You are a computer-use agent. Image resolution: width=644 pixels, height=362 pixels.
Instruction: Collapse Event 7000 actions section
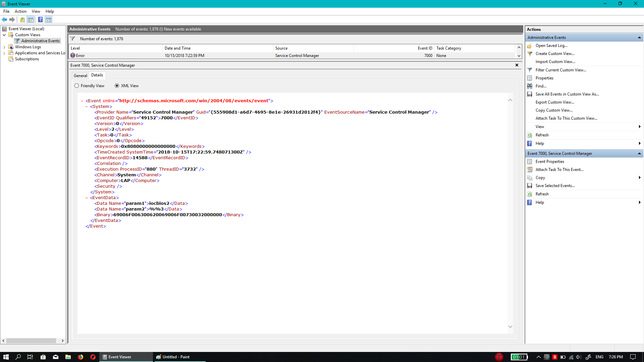pyautogui.click(x=639, y=154)
